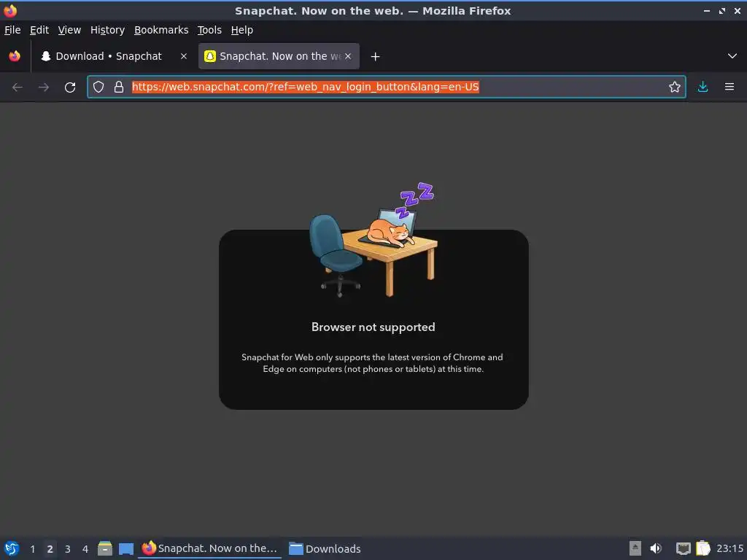Select the Snapchat. Now on the web tab

[x=279, y=56]
